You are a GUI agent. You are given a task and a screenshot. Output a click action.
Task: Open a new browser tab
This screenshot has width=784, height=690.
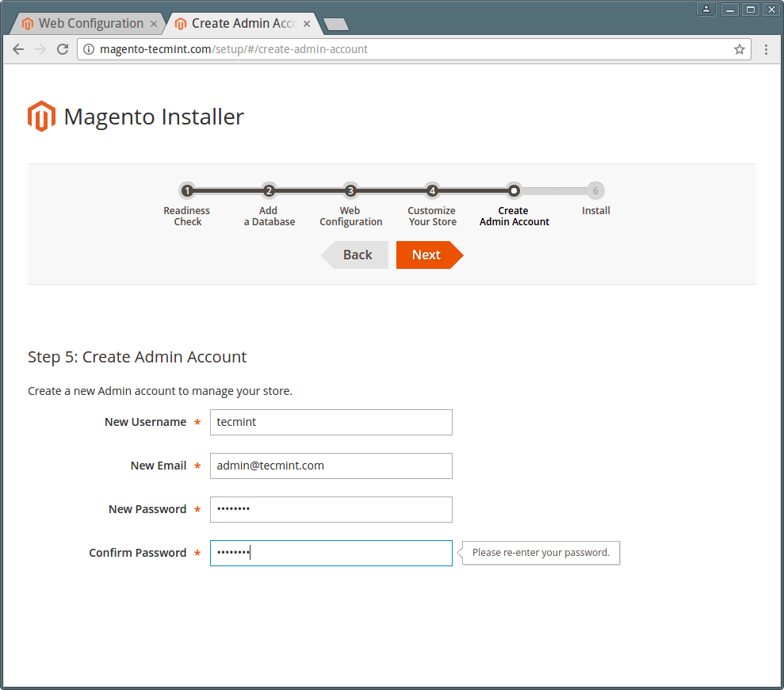(x=336, y=24)
